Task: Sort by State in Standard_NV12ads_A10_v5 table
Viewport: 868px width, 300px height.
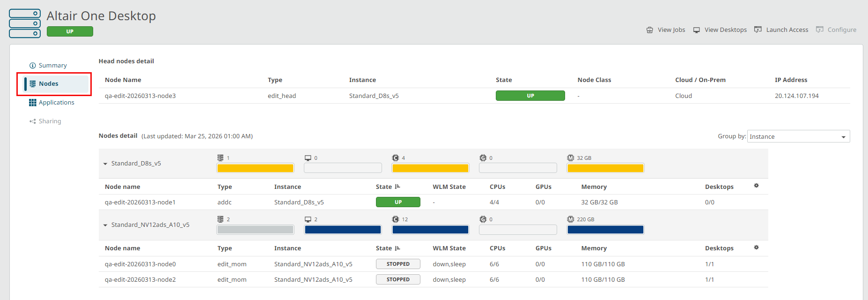Action: click(397, 248)
